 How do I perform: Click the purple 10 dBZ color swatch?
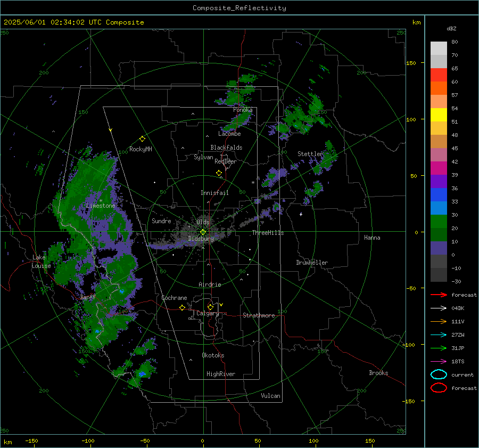point(439,248)
